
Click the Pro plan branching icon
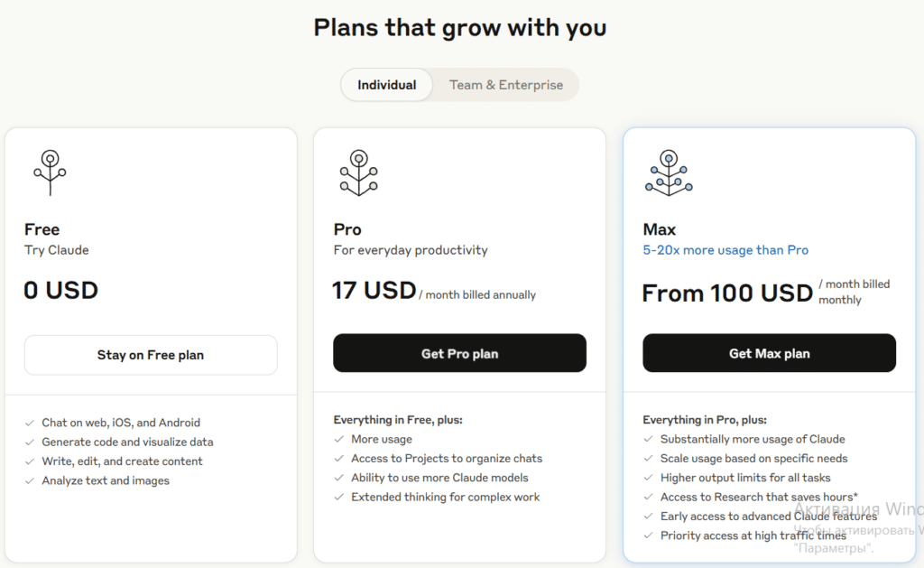pos(359,172)
